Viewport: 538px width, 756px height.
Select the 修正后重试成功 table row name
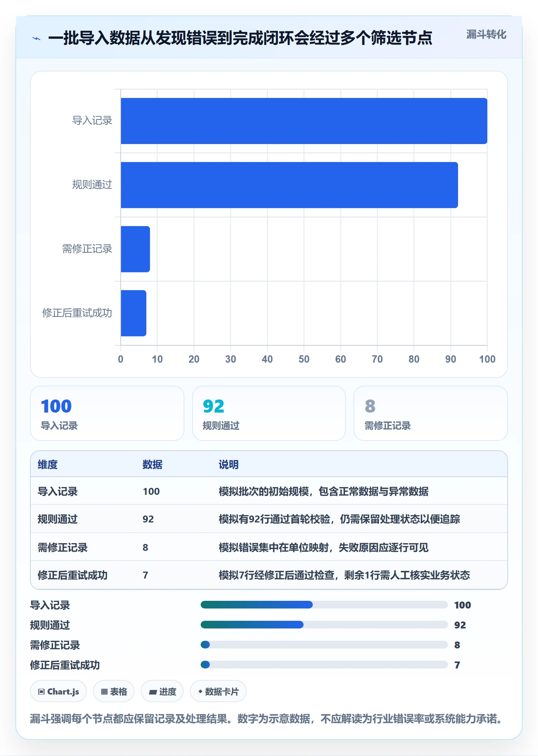[73, 575]
